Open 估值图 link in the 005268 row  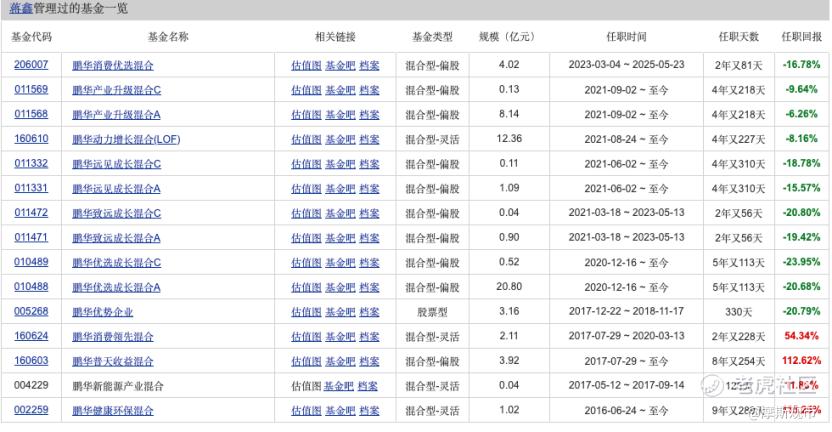pyautogui.click(x=306, y=312)
